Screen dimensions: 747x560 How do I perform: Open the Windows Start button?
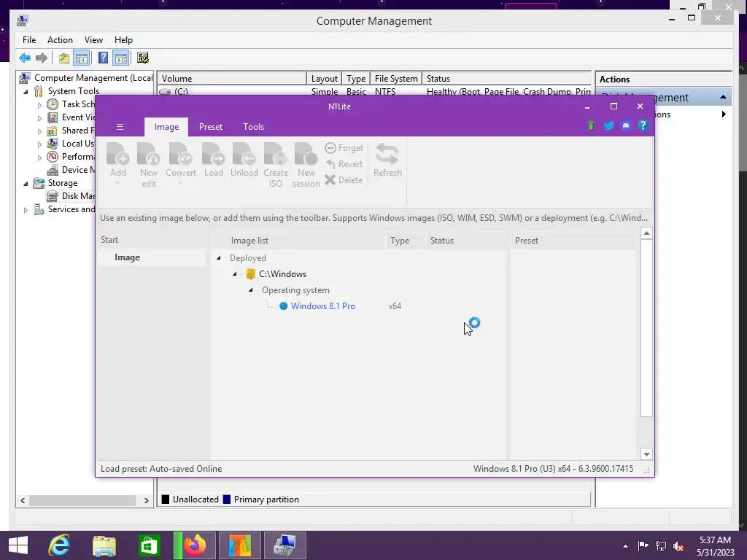18,545
